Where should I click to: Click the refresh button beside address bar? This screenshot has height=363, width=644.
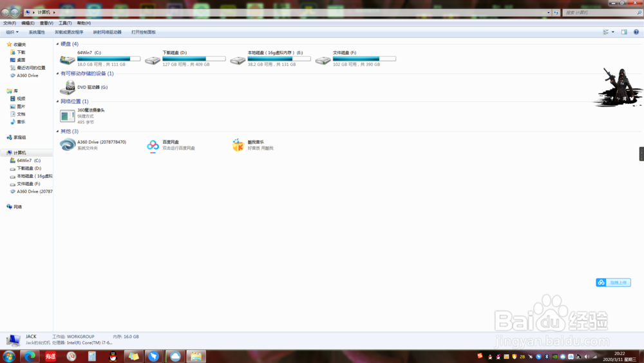(x=556, y=13)
